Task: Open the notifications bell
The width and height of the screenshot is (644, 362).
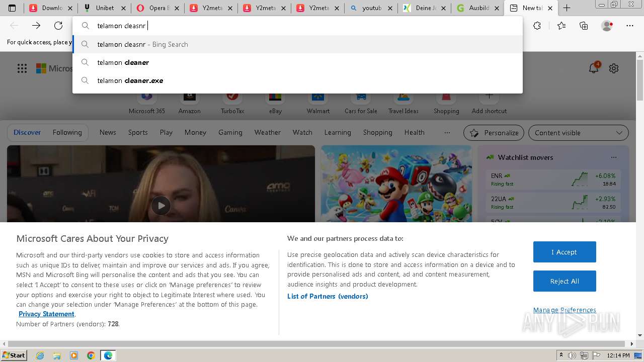Action: tap(594, 68)
